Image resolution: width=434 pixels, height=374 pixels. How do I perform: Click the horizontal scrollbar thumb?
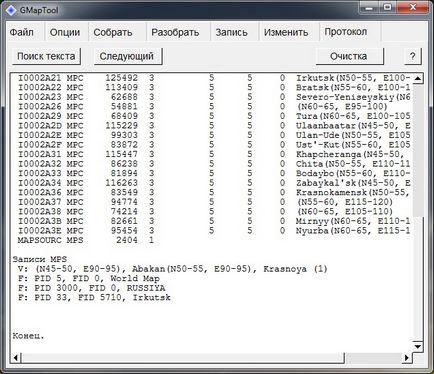coord(183,358)
